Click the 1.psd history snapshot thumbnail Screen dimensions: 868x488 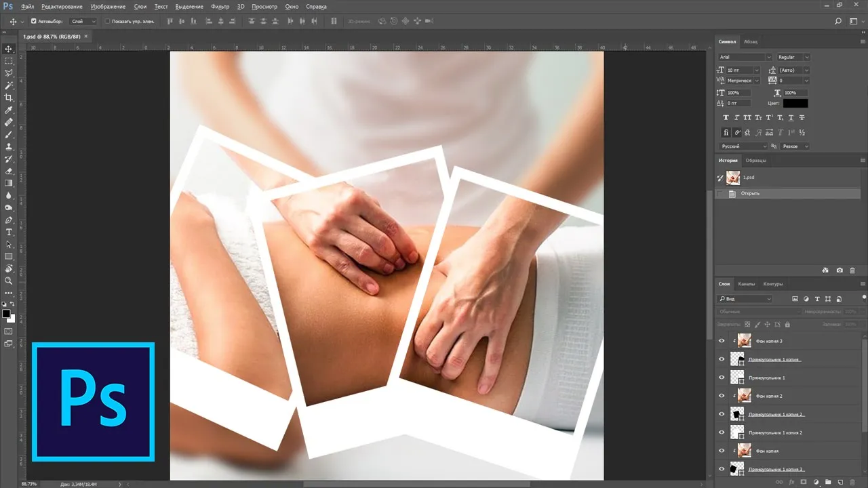click(733, 178)
